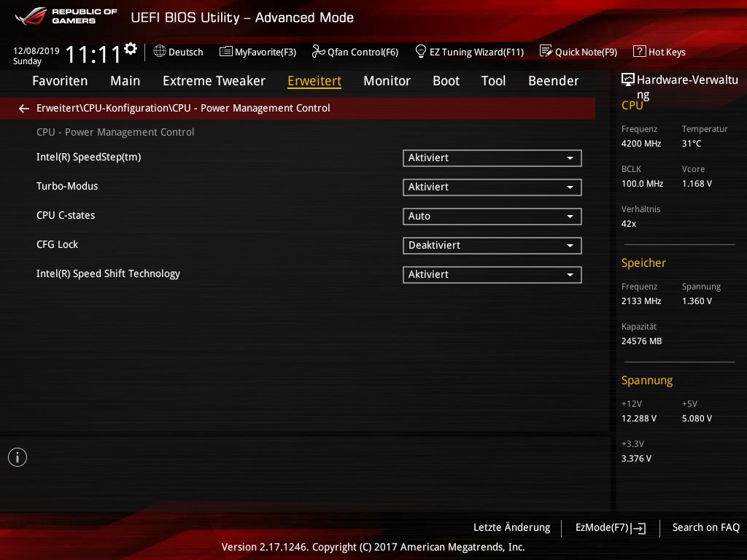Click Search on FAQ
Viewport: 747px width, 560px height.
point(706,527)
